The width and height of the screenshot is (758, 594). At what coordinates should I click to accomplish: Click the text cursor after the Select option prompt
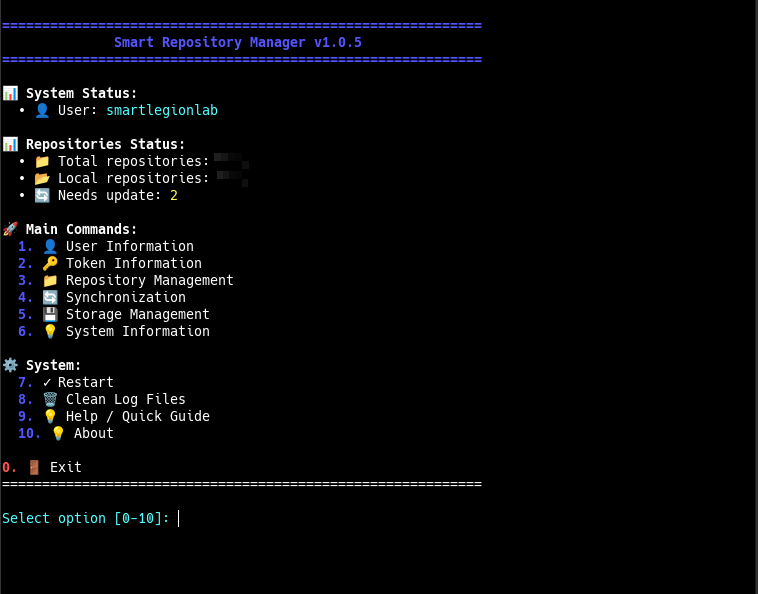coord(179,518)
